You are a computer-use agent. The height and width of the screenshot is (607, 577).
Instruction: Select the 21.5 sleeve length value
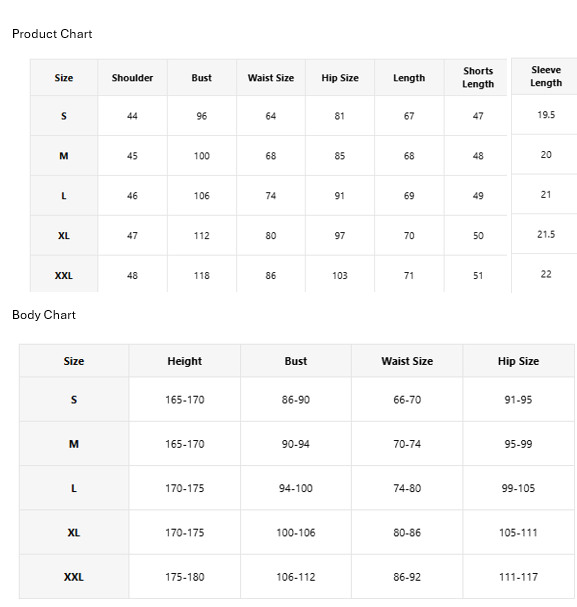point(546,234)
